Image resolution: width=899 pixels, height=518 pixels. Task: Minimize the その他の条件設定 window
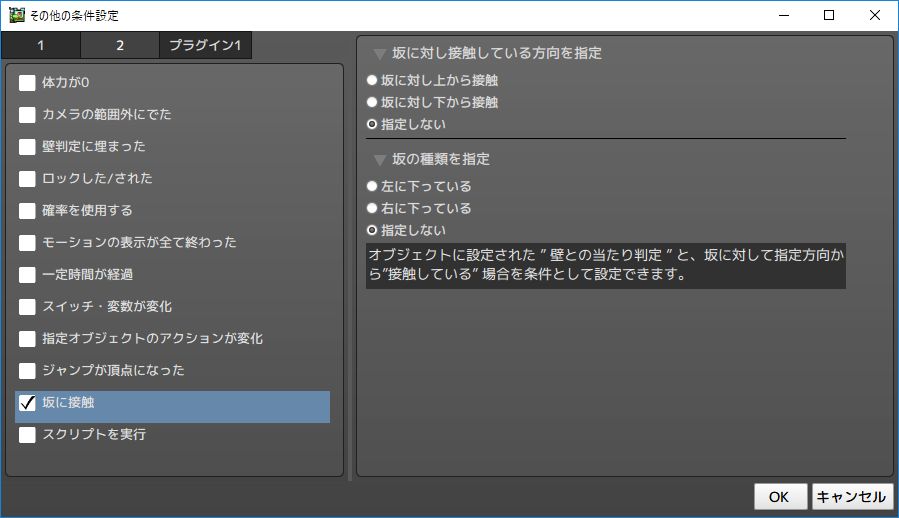[784, 15]
